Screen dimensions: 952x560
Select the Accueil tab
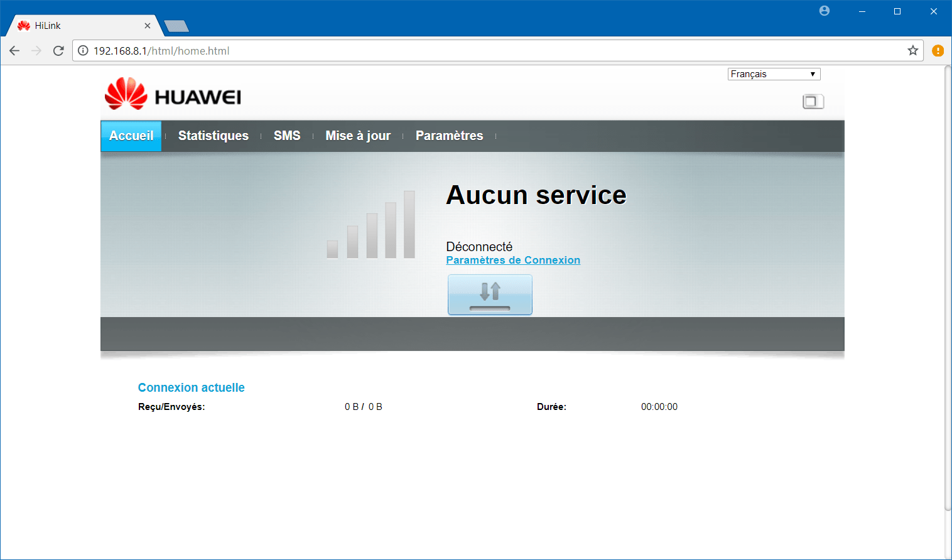click(131, 136)
